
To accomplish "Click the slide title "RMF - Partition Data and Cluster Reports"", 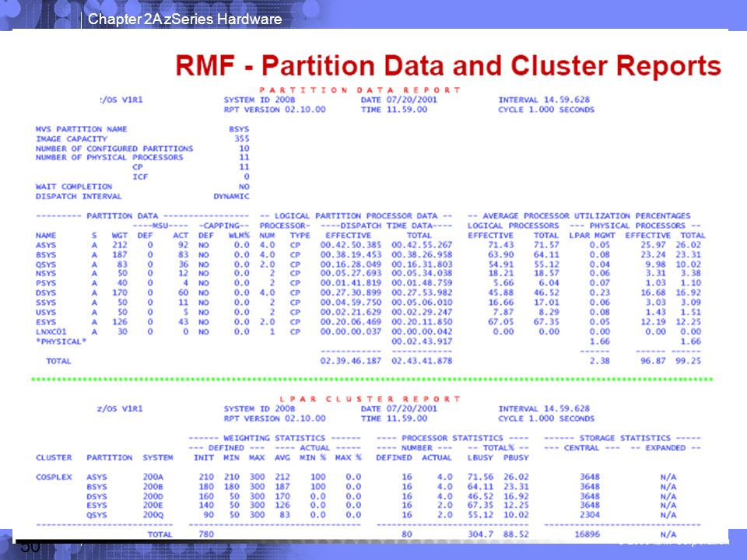I will tap(448, 65).
